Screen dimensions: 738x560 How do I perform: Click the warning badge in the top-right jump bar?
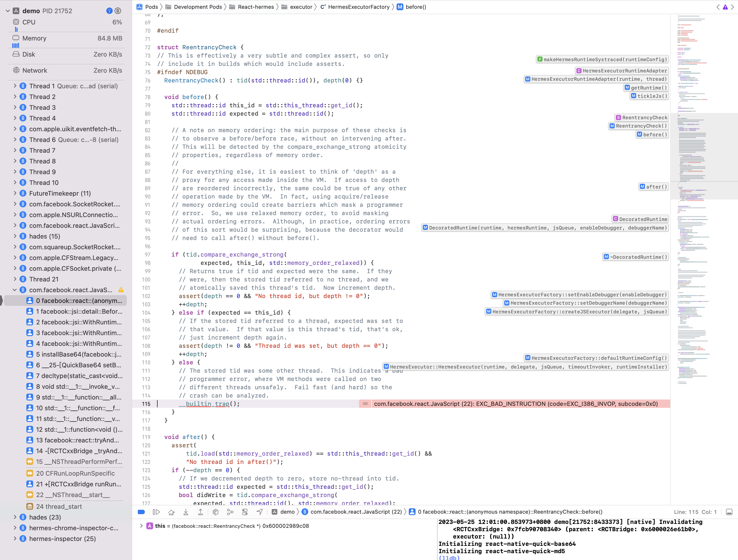pos(725,7)
